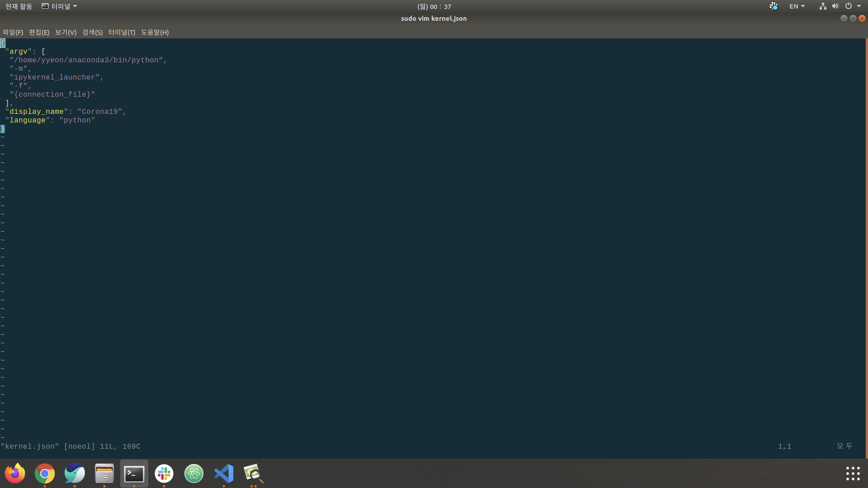Launch Atom editor from the dock
The image size is (868, 488).
(194, 474)
